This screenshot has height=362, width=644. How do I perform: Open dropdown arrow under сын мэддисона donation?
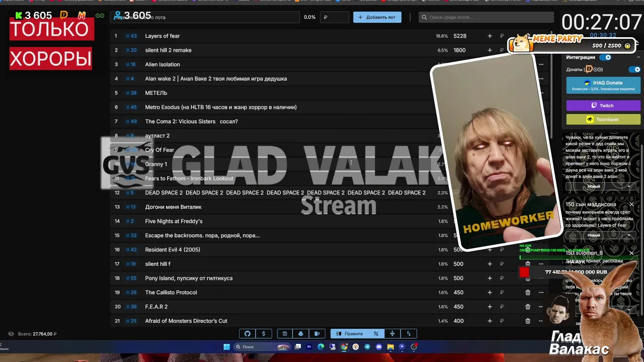click(629, 235)
